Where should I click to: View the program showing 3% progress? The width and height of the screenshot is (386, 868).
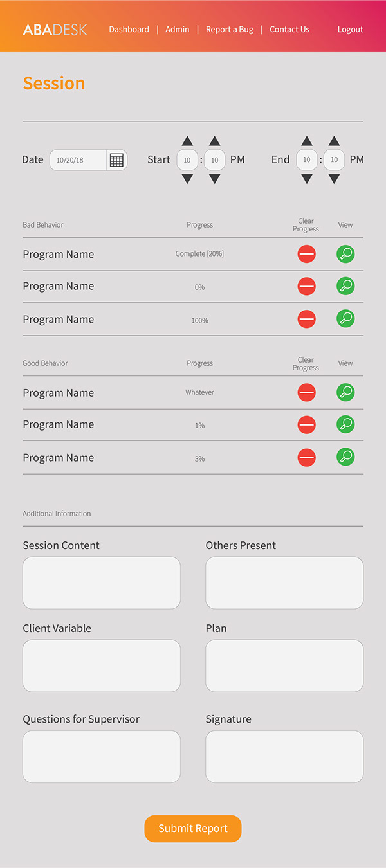point(345,457)
